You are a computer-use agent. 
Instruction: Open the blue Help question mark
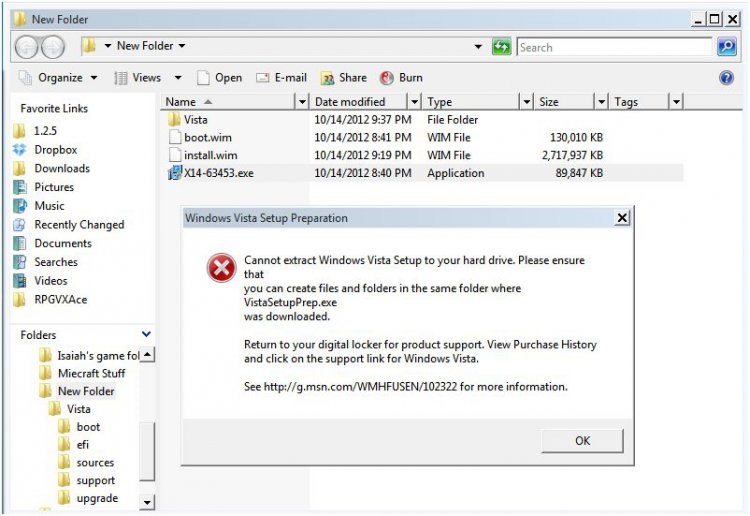pyautogui.click(x=726, y=77)
